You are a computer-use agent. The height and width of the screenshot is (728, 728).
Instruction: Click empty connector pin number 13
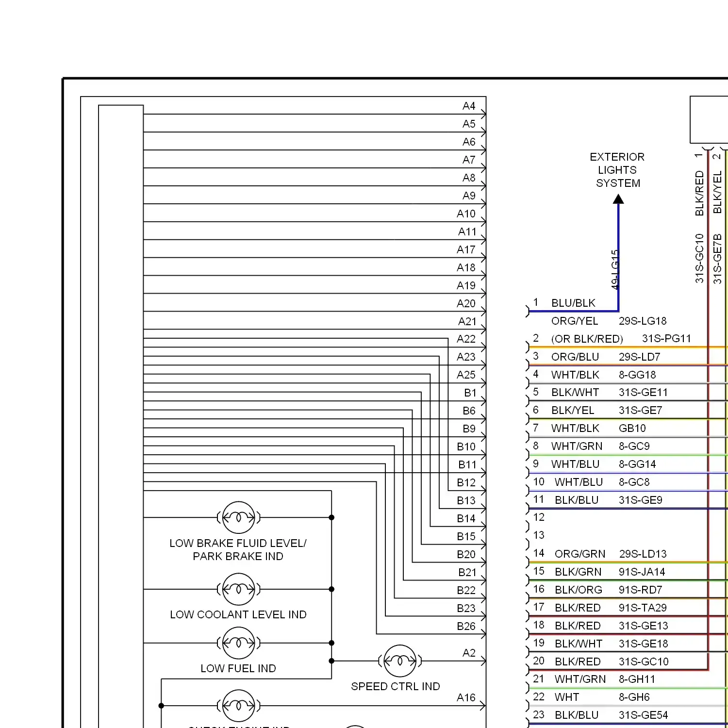click(x=539, y=535)
